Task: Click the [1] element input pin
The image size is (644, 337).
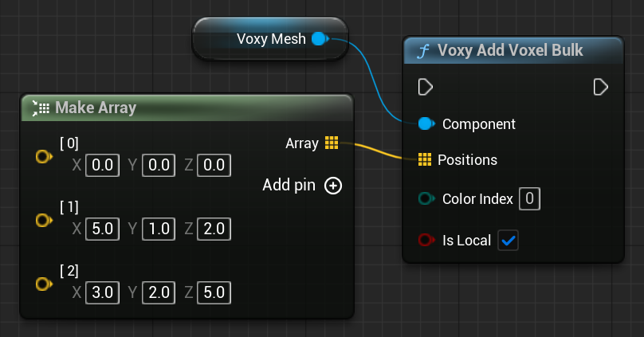Action: (42, 220)
